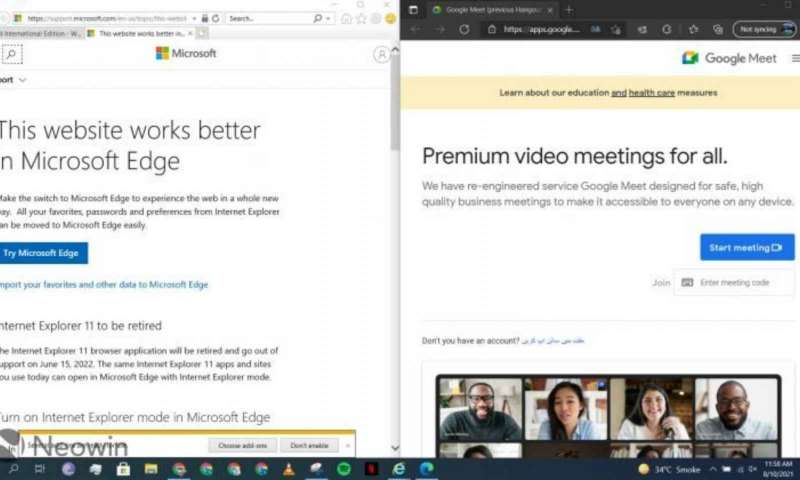Open File Explorer from the taskbar
The image size is (800, 480).
151,469
